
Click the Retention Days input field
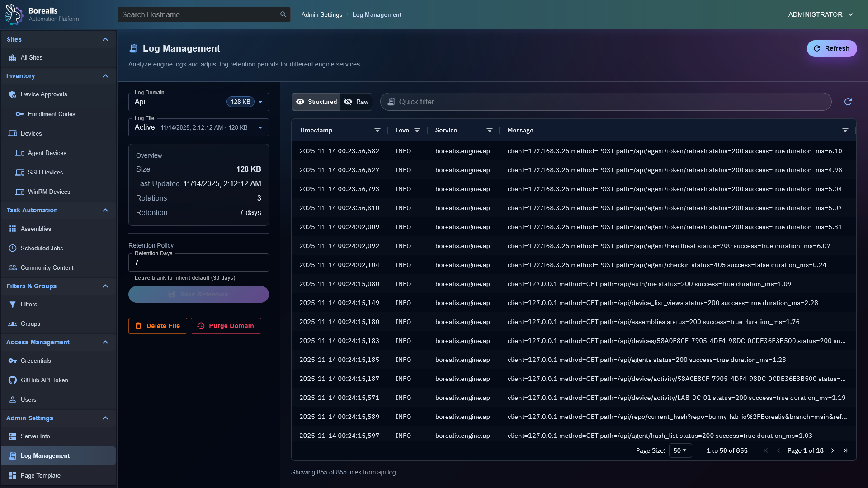[198, 263]
